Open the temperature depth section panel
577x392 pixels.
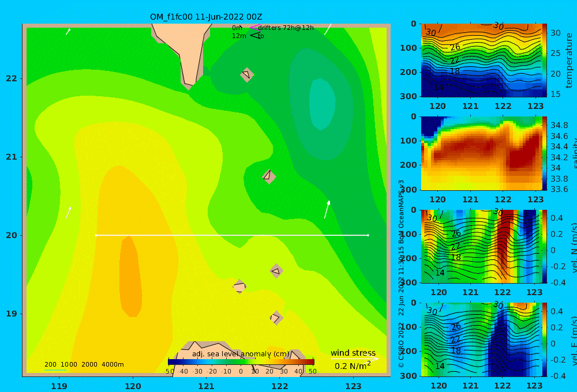point(481,61)
